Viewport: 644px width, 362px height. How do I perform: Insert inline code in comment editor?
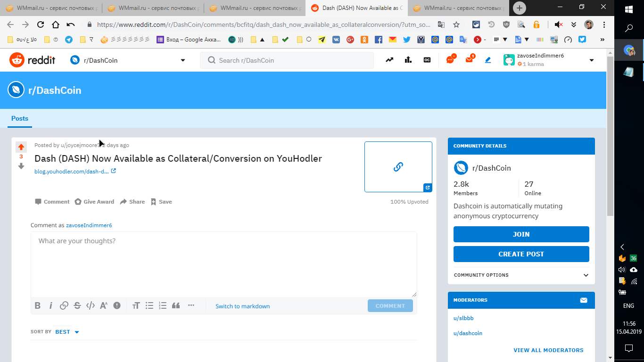[91, 305]
